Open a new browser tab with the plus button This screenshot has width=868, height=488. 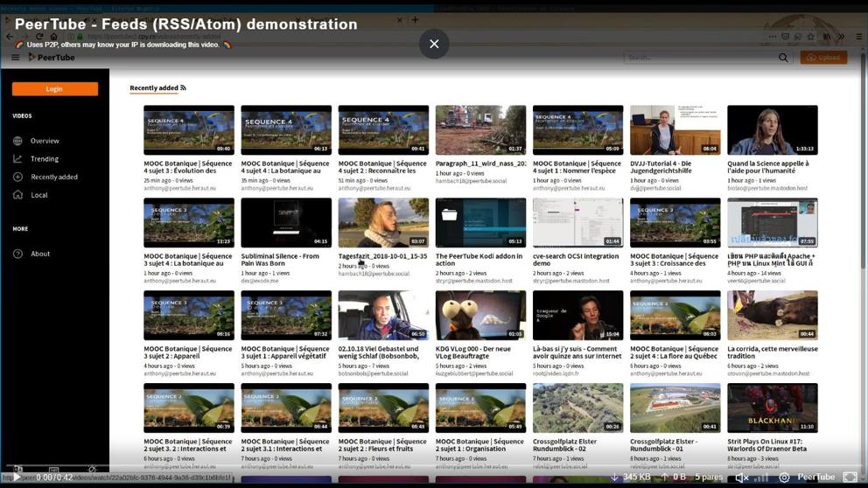pos(415,19)
